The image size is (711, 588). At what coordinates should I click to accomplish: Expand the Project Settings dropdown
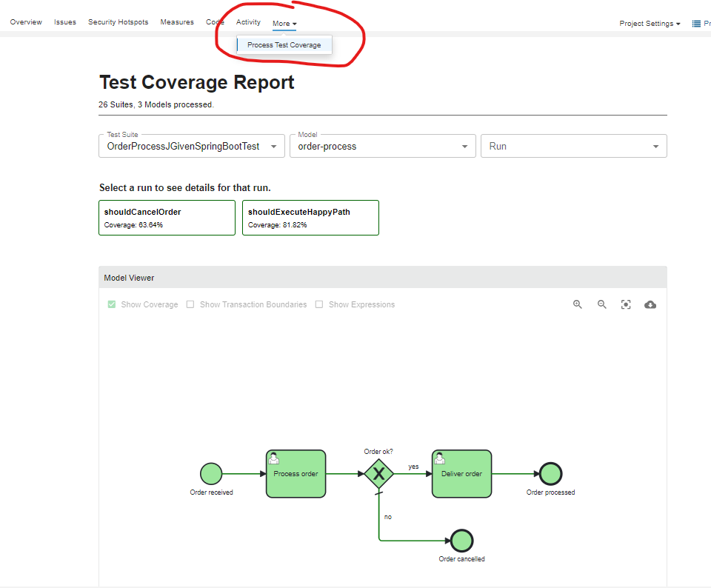(x=650, y=23)
